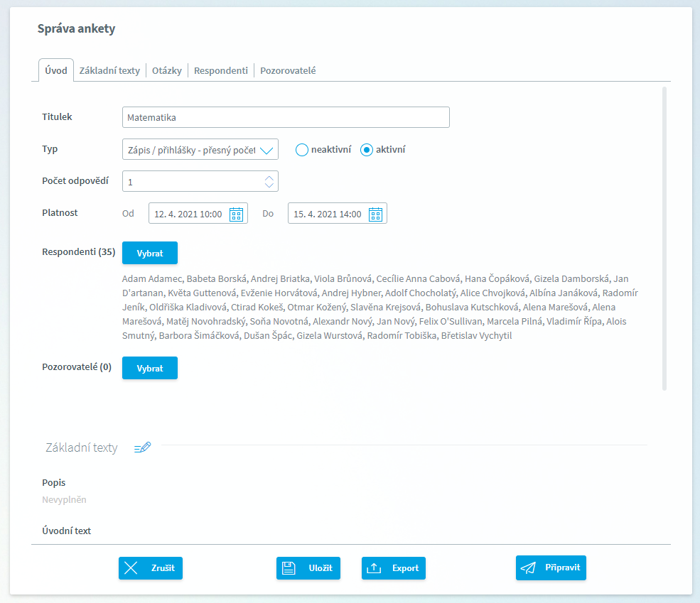Increase Počet odpovědí with up arrow
Viewport: 700px width, 603px height.
click(x=269, y=178)
